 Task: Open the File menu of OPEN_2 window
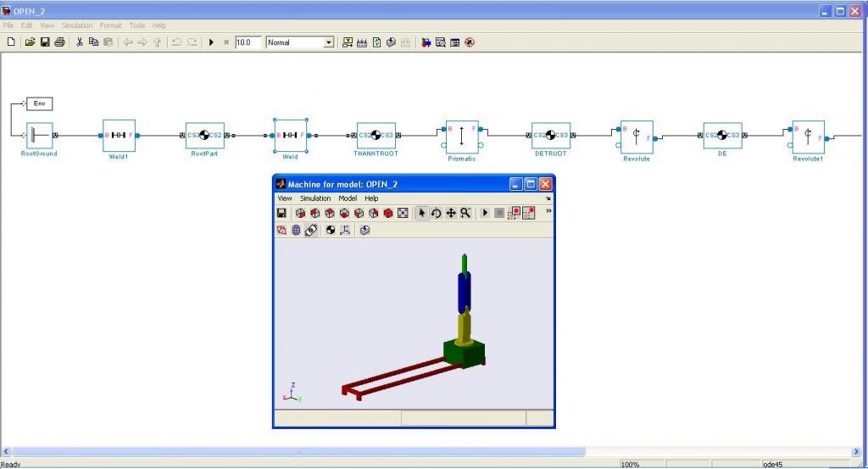pyautogui.click(x=8, y=25)
